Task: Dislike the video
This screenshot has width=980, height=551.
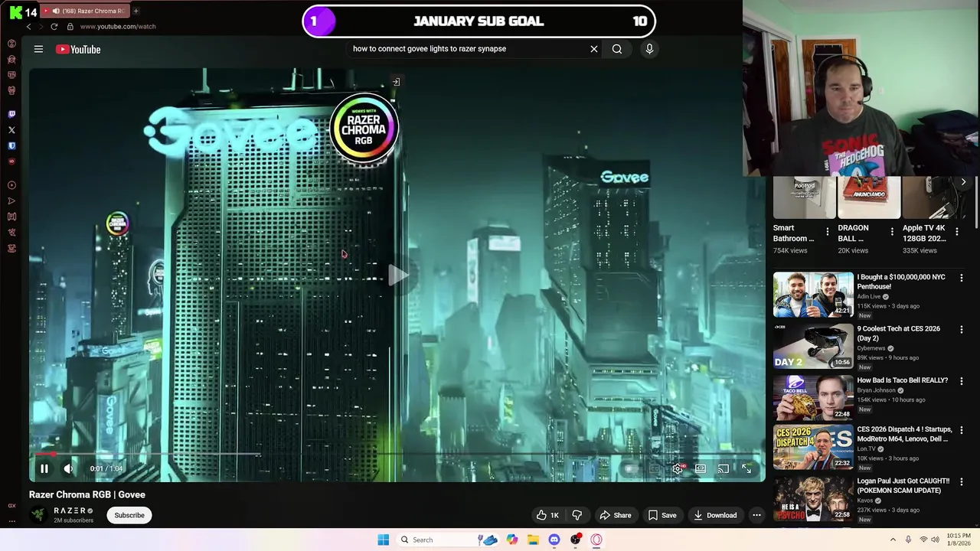Action: coord(577,515)
